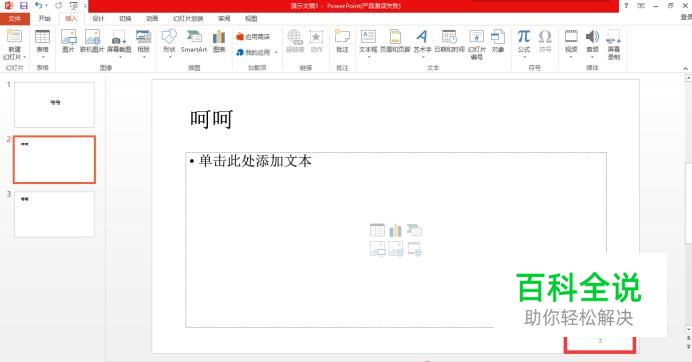Select slide 1 thumbnail

pos(54,105)
